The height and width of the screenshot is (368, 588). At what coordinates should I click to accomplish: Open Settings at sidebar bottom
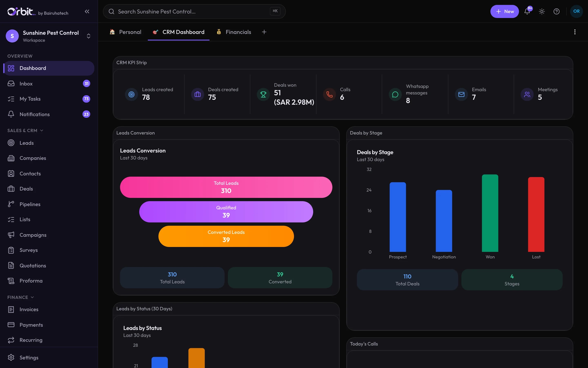[49, 358]
